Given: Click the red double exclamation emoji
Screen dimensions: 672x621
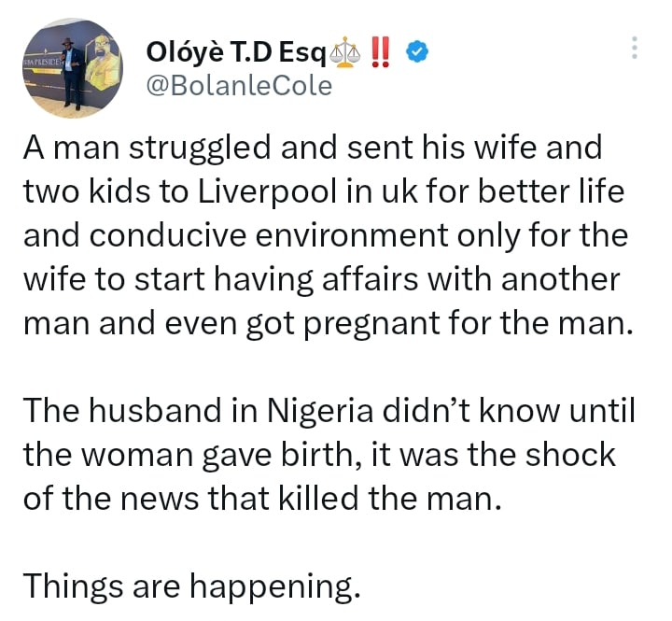Looking at the screenshot, I should 381,52.
